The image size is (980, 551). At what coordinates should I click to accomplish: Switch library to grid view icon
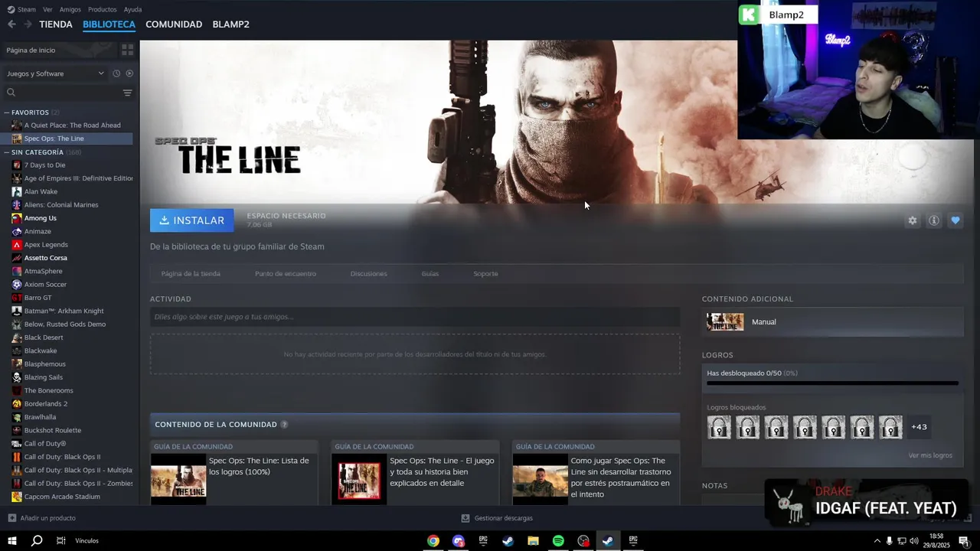(127, 50)
